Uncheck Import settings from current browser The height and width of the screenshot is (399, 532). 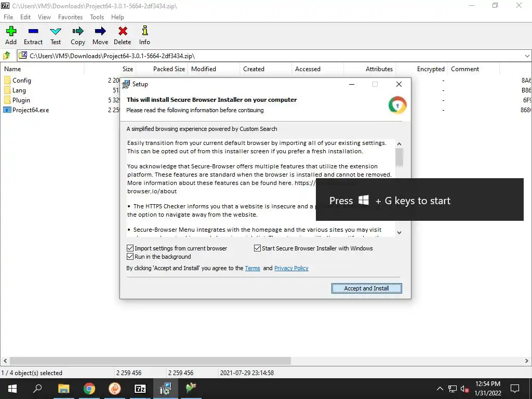(x=130, y=248)
